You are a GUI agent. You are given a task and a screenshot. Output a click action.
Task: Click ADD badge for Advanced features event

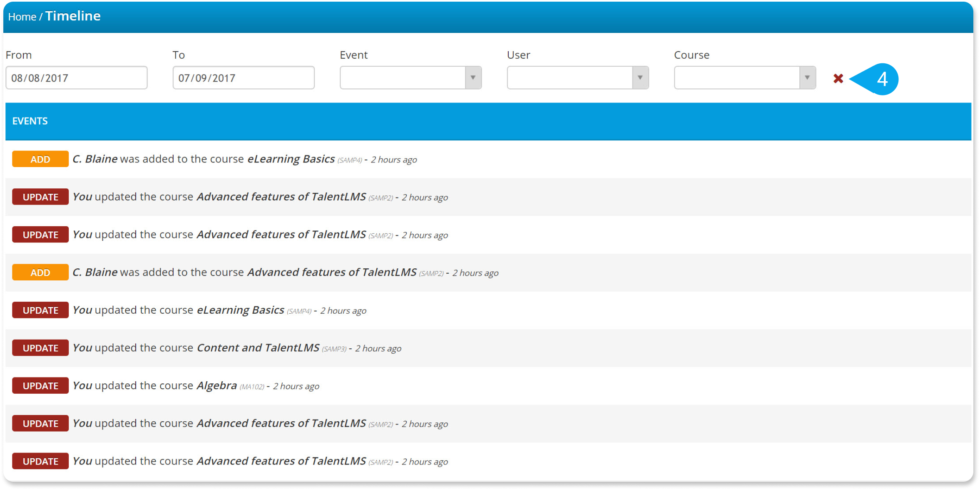pos(40,272)
